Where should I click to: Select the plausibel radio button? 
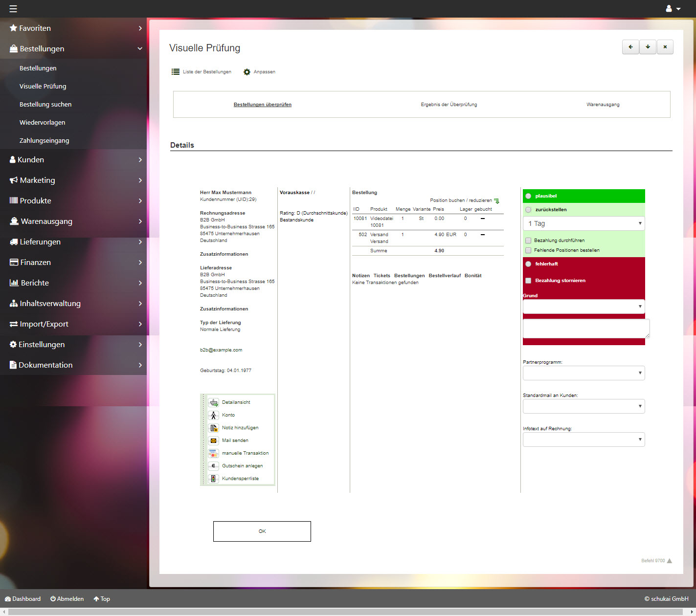tap(528, 196)
